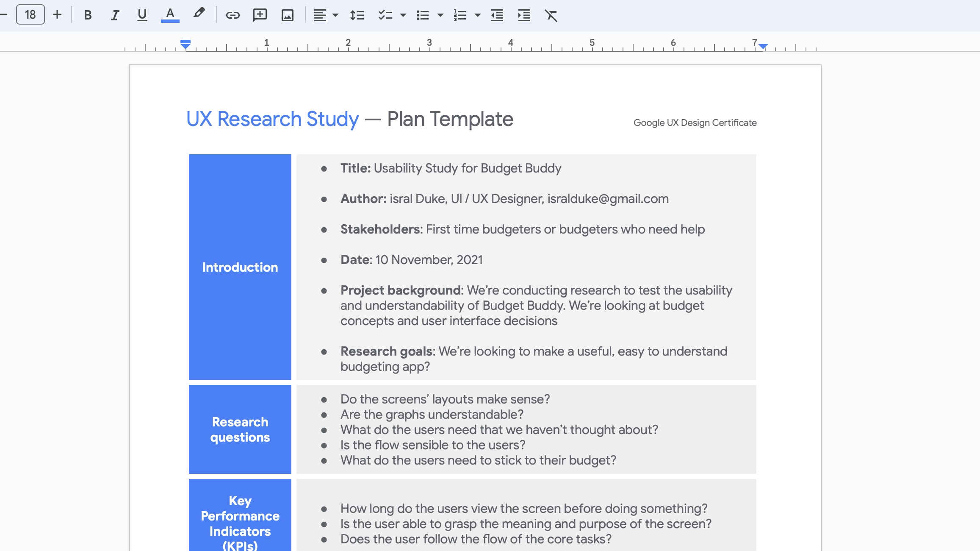Click 'Does the user follow the flow' line
Viewport: 980px width, 551px height.
(476, 539)
